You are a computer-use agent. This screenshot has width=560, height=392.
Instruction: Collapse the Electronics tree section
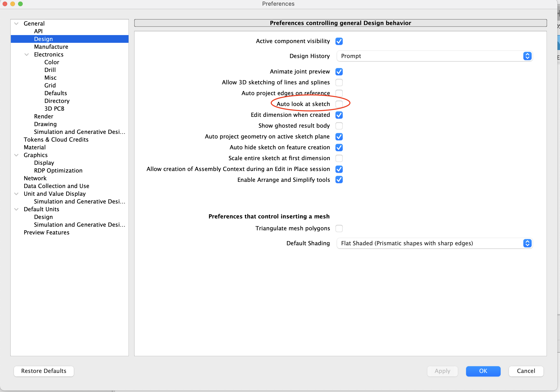[x=27, y=55]
